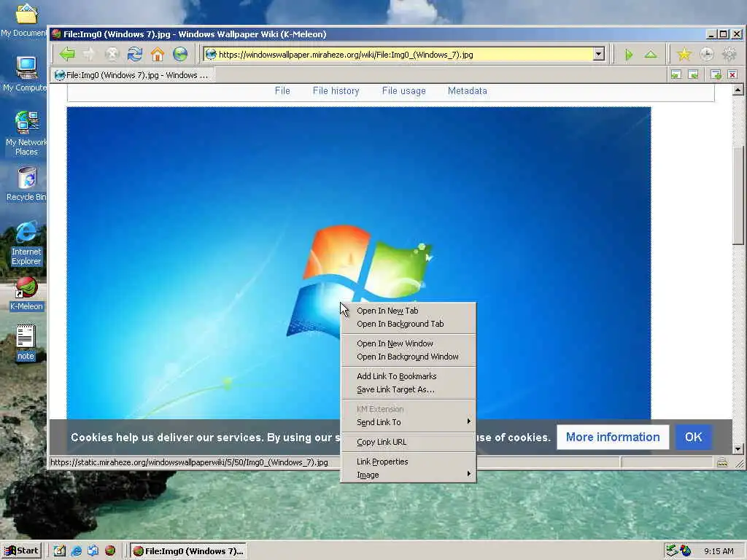Jump to Metadata link
This screenshot has height=560, width=747.
pyautogui.click(x=468, y=91)
